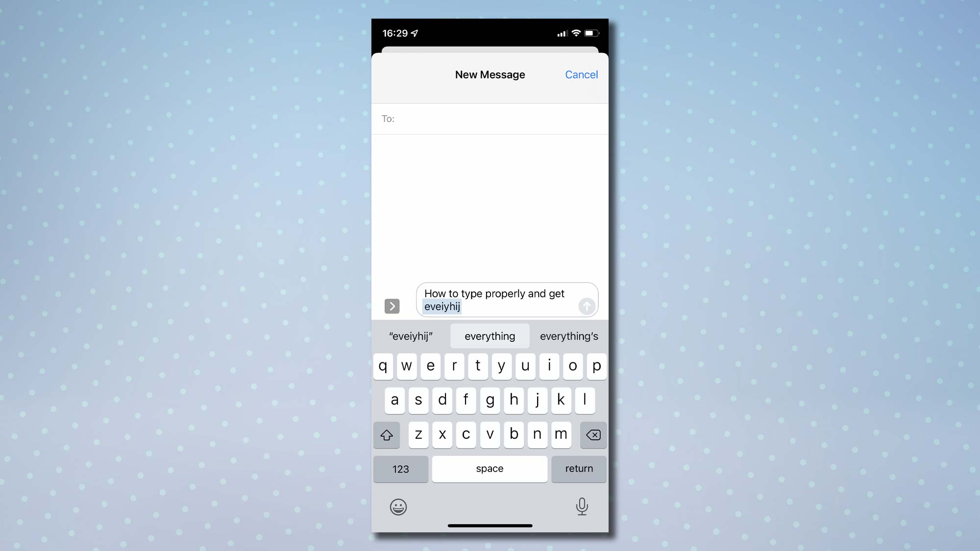Tap the send message arrow button
The width and height of the screenshot is (980, 551).
(585, 306)
